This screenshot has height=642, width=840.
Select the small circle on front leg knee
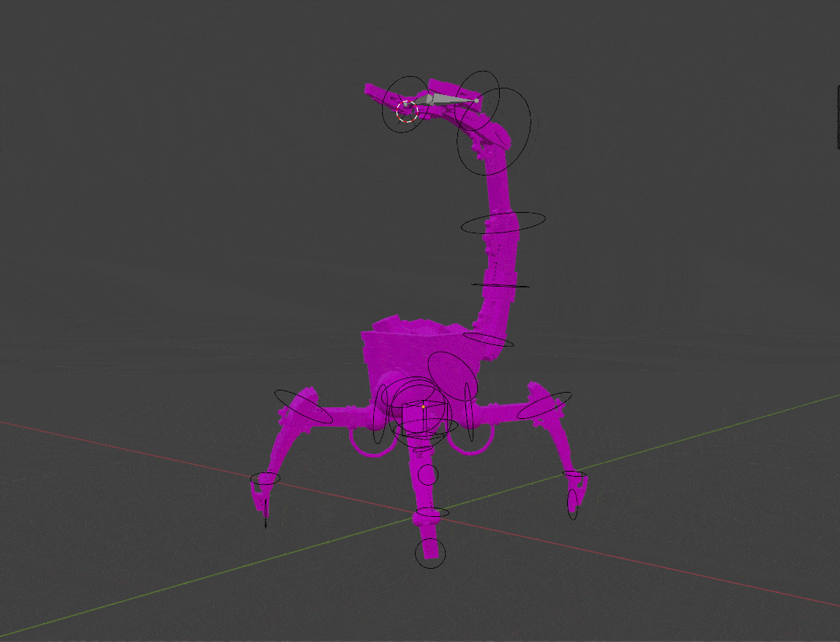pyautogui.click(x=427, y=475)
